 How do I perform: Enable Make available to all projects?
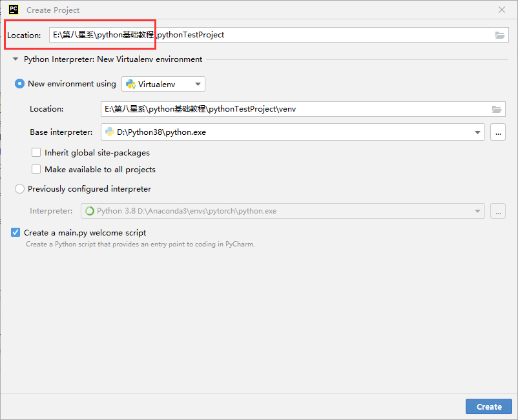(36, 169)
